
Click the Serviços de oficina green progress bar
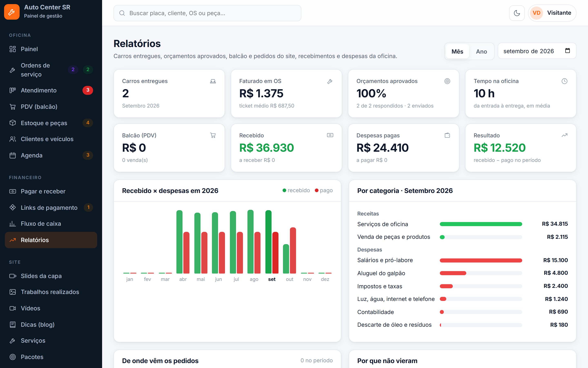tap(481, 224)
